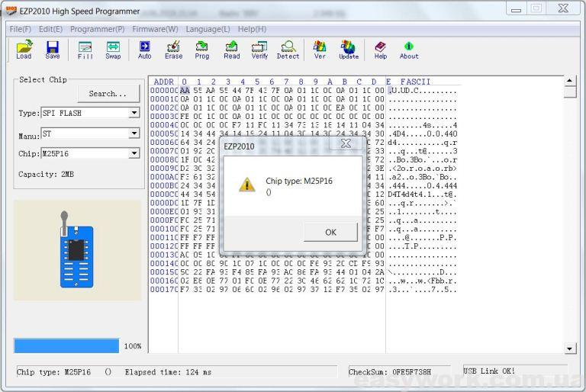Click the 100% progress label
Image resolution: width=586 pixels, height=392 pixels.
tap(133, 346)
